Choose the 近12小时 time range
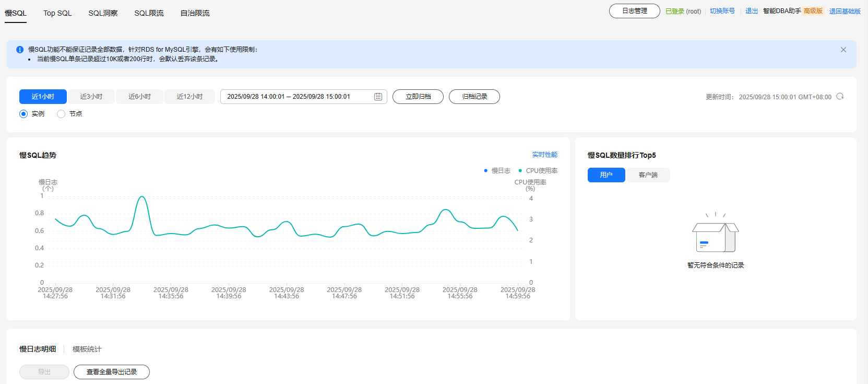This screenshot has width=868, height=384. [x=189, y=97]
